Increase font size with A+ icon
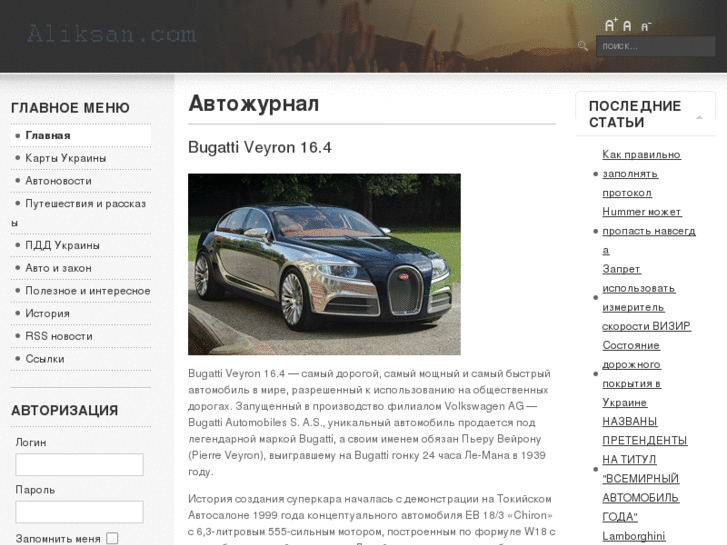The height and width of the screenshot is (545, 727). click(x=611, y=25)
